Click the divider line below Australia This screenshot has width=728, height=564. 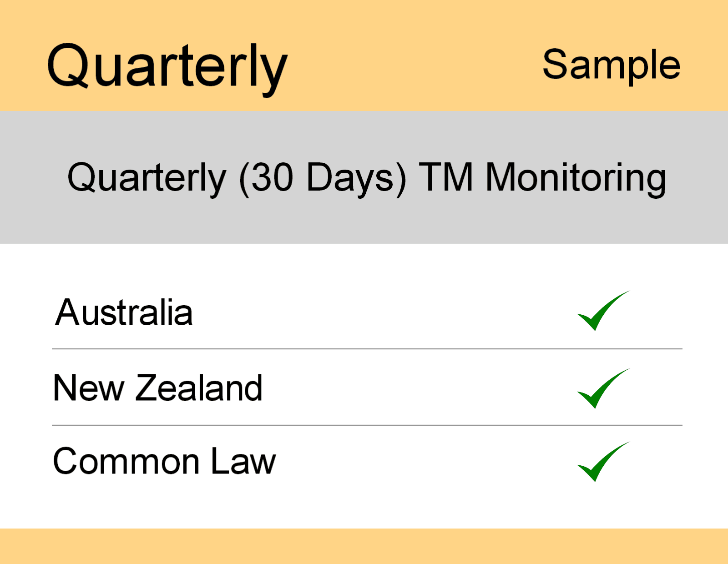point(367,349)
